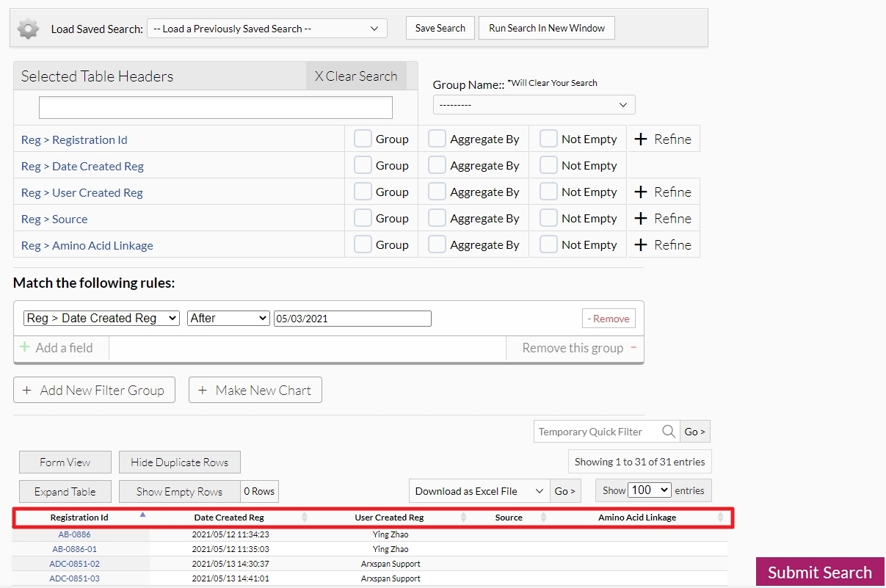
Task: Click the green plus Add a field
Action: tap(25, 348)
